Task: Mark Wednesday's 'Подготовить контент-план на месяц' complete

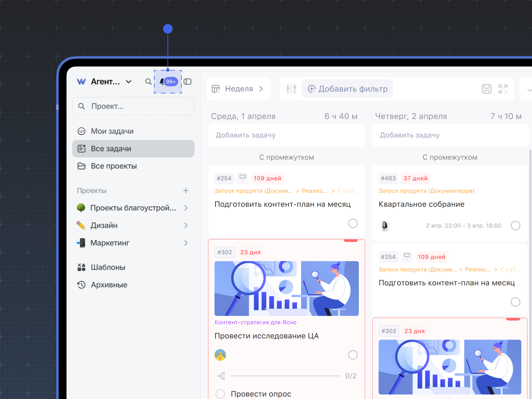Action: 353,223
